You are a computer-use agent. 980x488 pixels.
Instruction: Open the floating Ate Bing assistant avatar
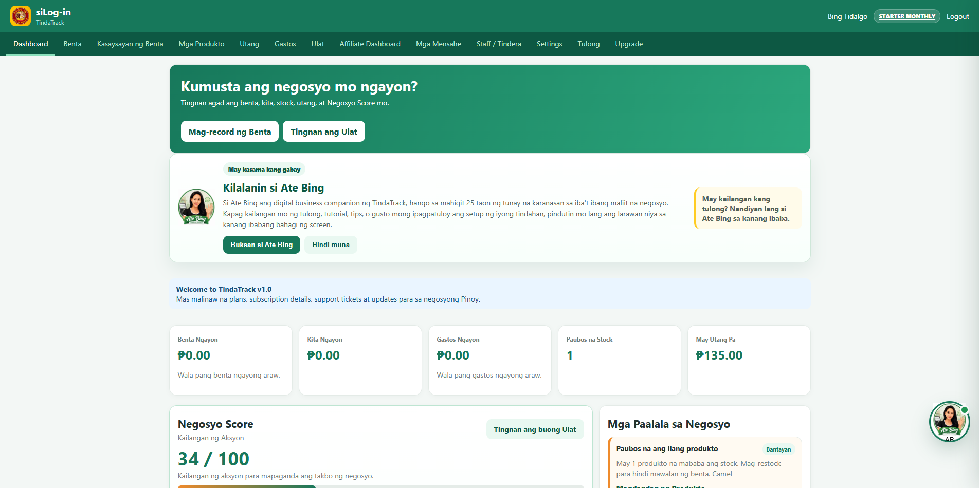(949, 422)
